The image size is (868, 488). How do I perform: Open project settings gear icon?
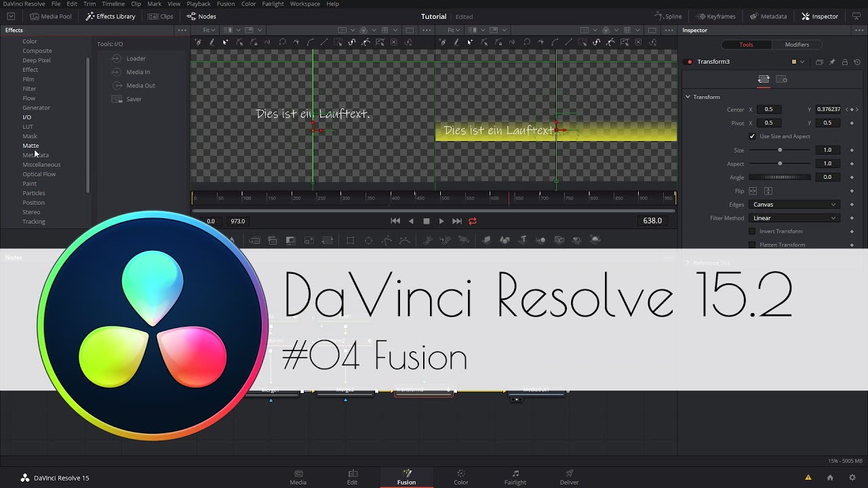852,477
